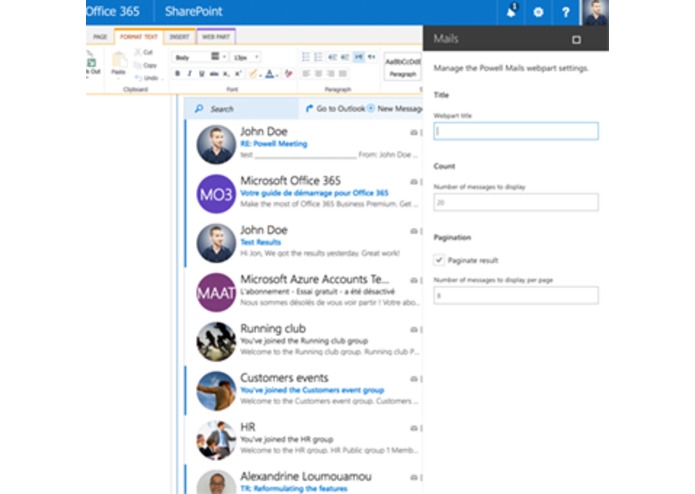Image resolution: width=695 pixels, height=494 pixels.
Task: Click the L'abonnement - Essai gratuit subject
Action: point(317,292)
